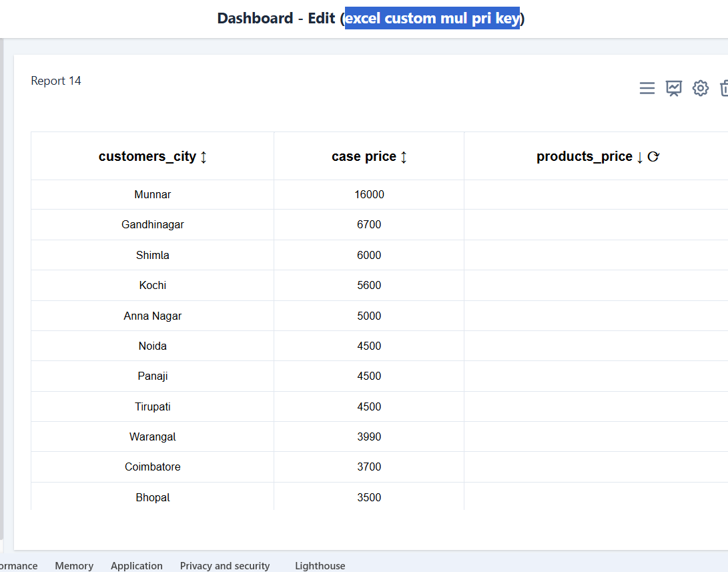Toggle sort arrows on case price column

click(403, 157)
